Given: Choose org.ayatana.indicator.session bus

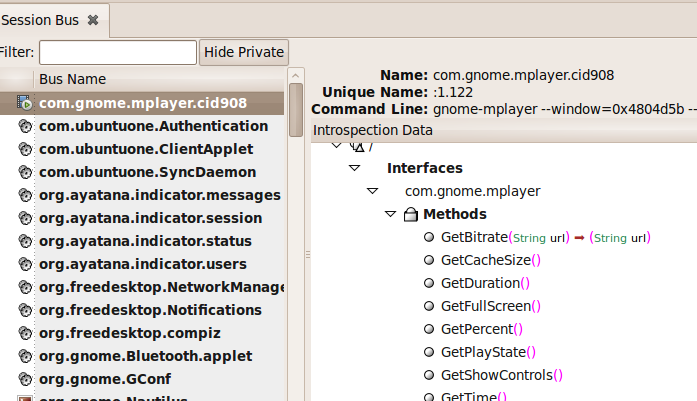Looking at the screenshot, I should pyautogui.click(x=150, y=218).
